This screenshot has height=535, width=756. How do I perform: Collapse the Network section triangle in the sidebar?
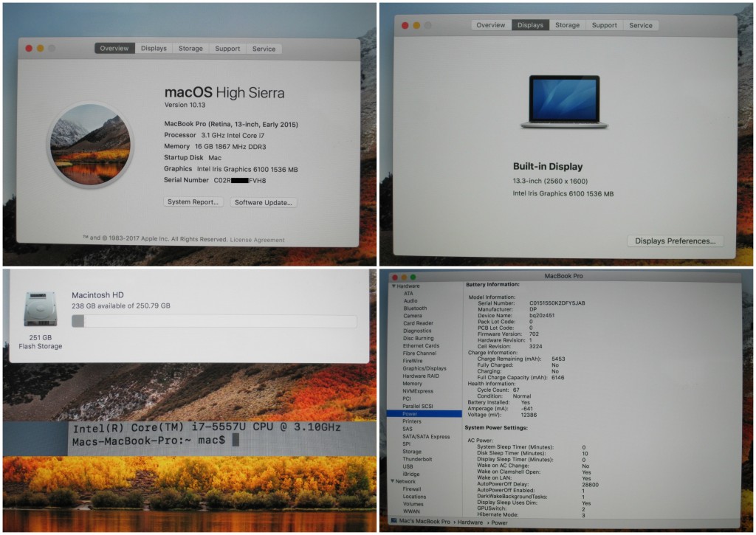pyautogui.click(x=393, y=481)
